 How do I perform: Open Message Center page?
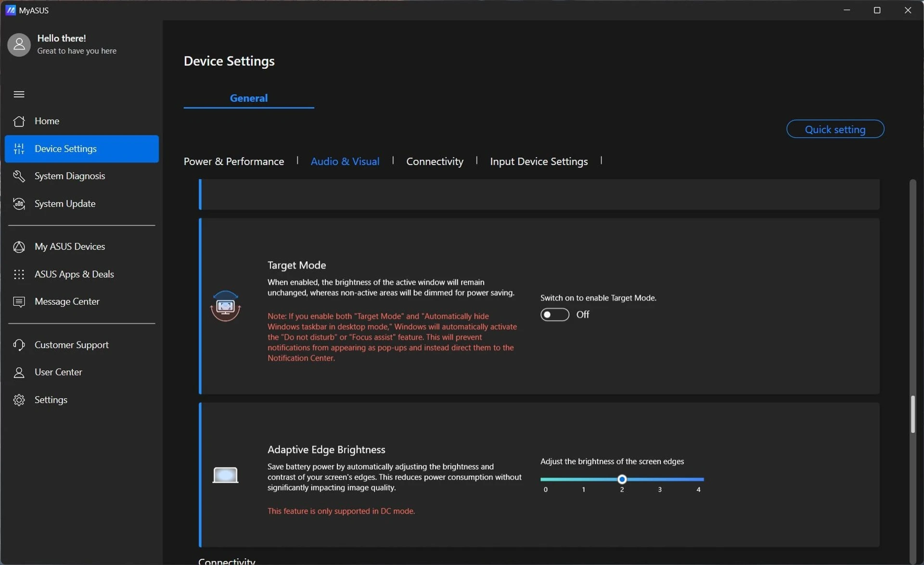(82, 302)
